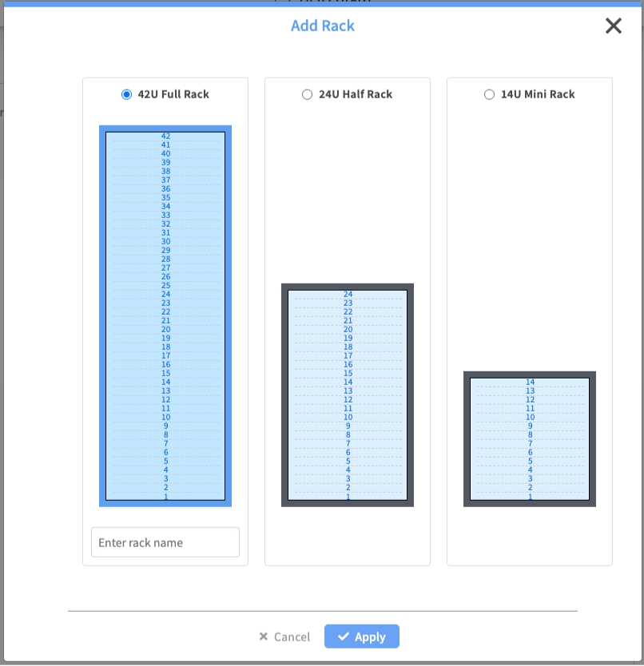Screen dimensions: 644x666
Task: Focus the Enter rack name field
Action: point(165,542)
